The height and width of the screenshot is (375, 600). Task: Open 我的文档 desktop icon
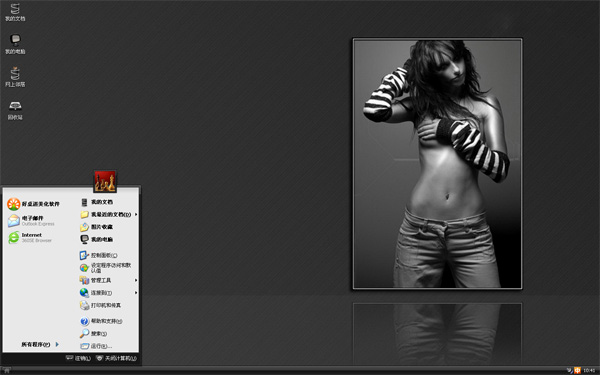15,12
